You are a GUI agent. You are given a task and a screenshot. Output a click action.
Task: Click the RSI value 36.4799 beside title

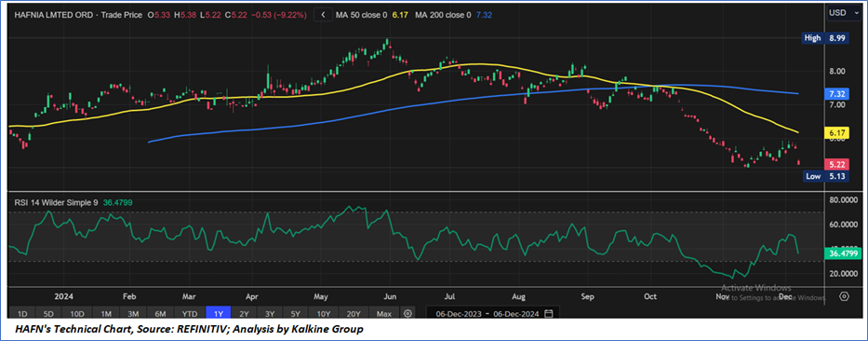click(x=117, y=203)
